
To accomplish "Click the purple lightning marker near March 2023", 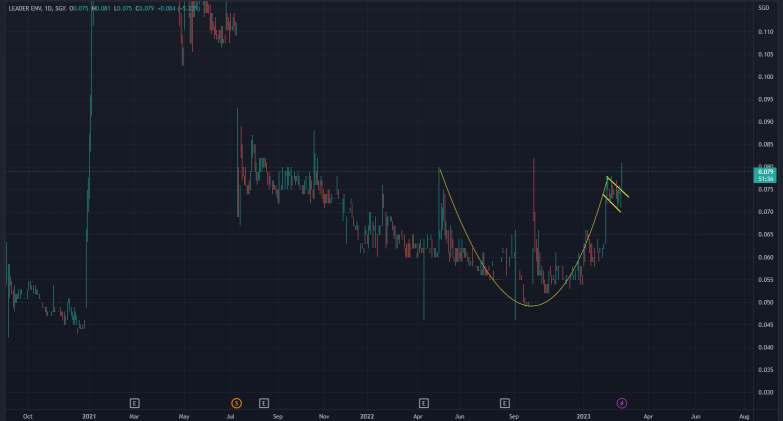I will click(x=621, y=402).
